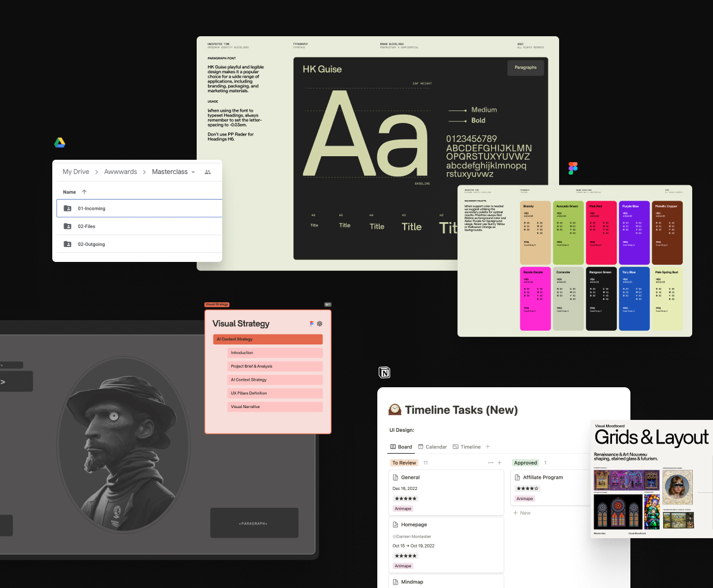Switch to the Timeline tab
Screen dimensions: 713x588
(468, 447)
